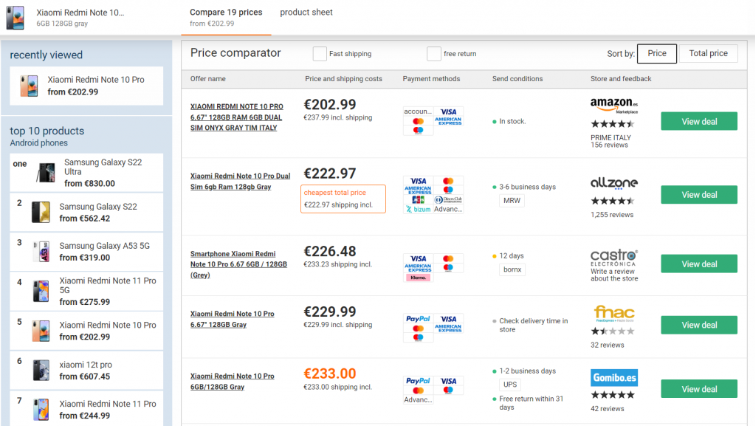This screenshot has width=755, height=426.
Task: View the allzone deal
Action: click(699, 194)
